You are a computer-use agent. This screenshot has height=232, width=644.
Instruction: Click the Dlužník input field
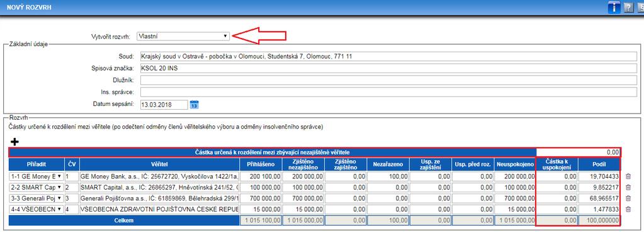(388, 80)
